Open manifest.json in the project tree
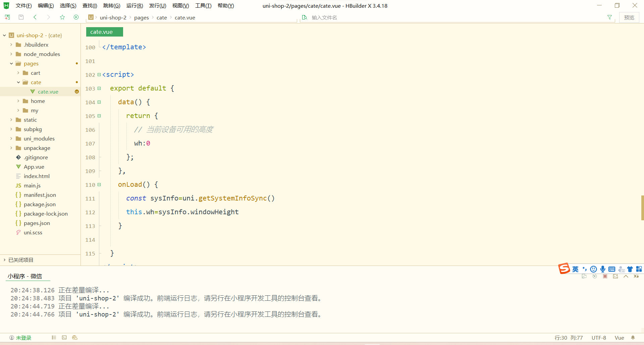The image size is (644, 345). (40, 195)
